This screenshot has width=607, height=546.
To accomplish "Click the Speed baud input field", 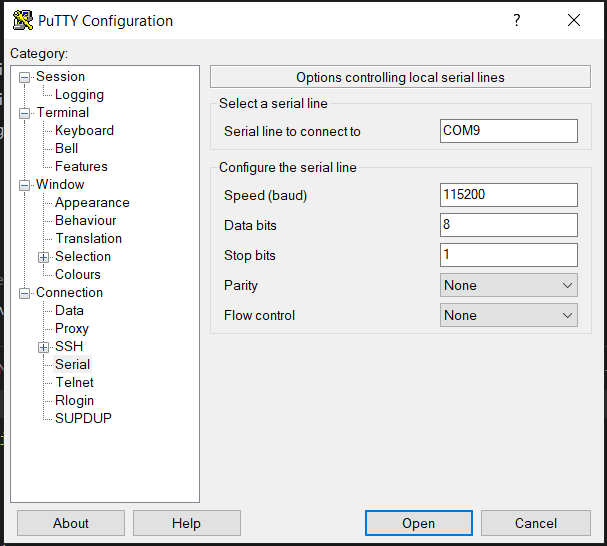I will tap(509, 195).
